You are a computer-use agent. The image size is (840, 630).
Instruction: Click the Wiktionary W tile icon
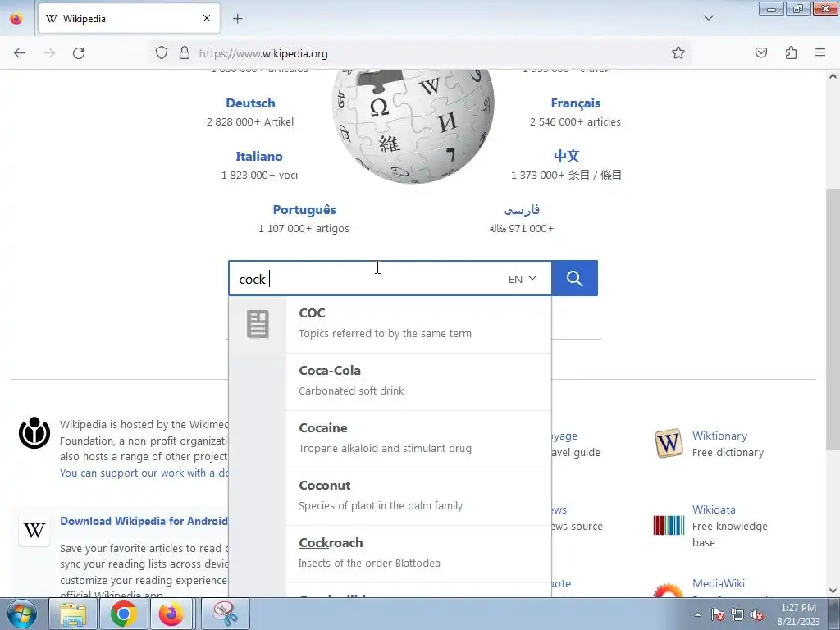669,443
